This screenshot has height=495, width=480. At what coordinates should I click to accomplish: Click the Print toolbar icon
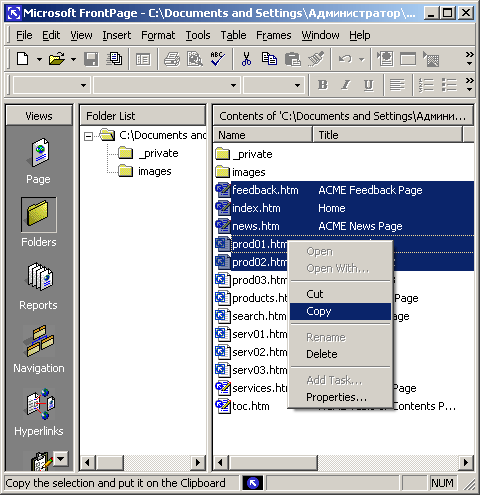172,59
